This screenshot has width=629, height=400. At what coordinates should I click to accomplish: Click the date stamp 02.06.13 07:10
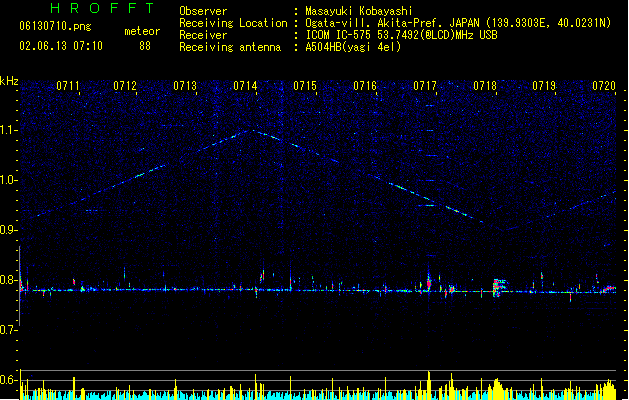point(61,46)
